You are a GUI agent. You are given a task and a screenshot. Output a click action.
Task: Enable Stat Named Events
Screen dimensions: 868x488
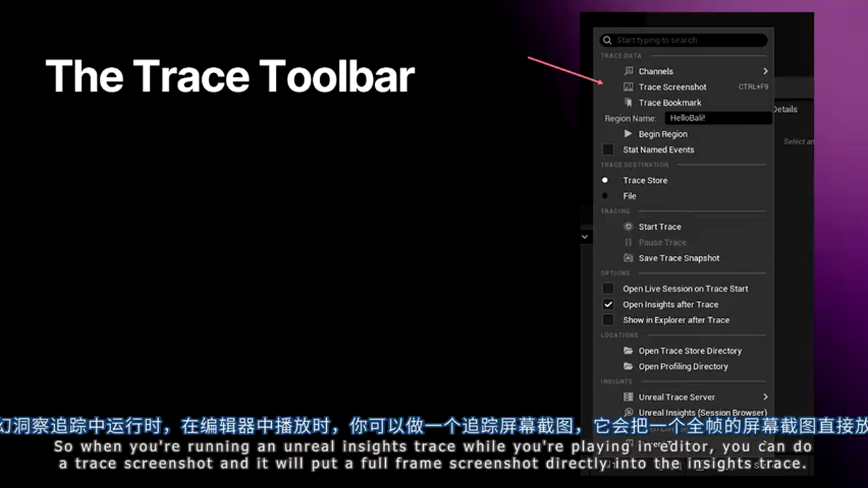[608, 149]
